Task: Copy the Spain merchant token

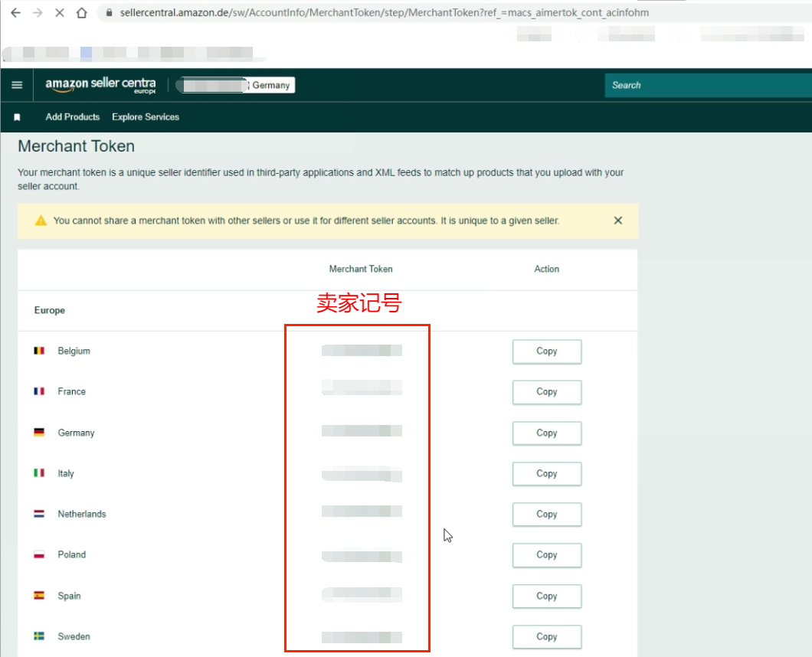Action: (547, 596)
